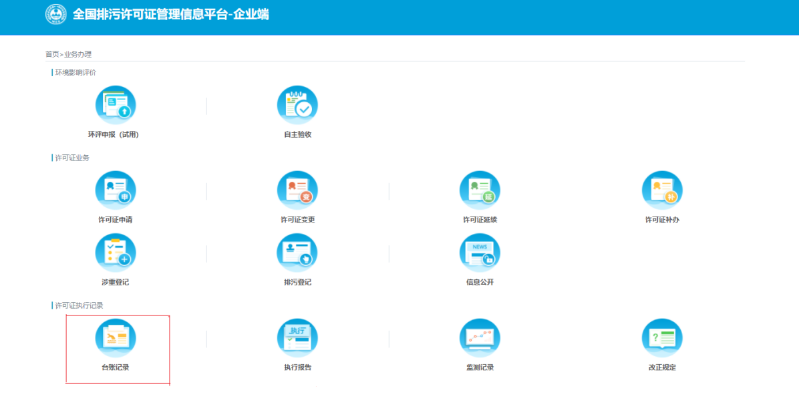The image size is (799, 413).
Task: Select the 排污登记 icon
Action: (x=297, y=253)
